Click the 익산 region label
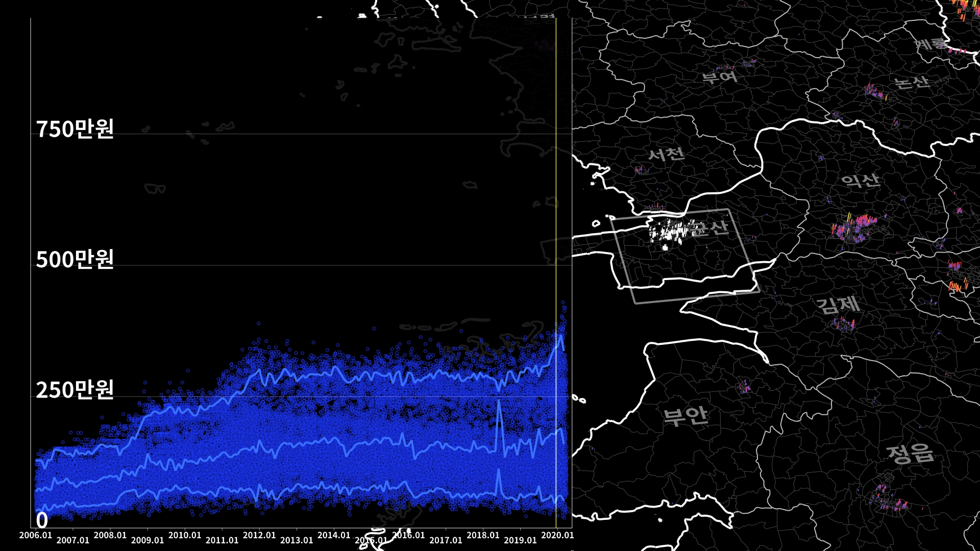The width and height of the screenshot is (980, 551). pos(861,180)
